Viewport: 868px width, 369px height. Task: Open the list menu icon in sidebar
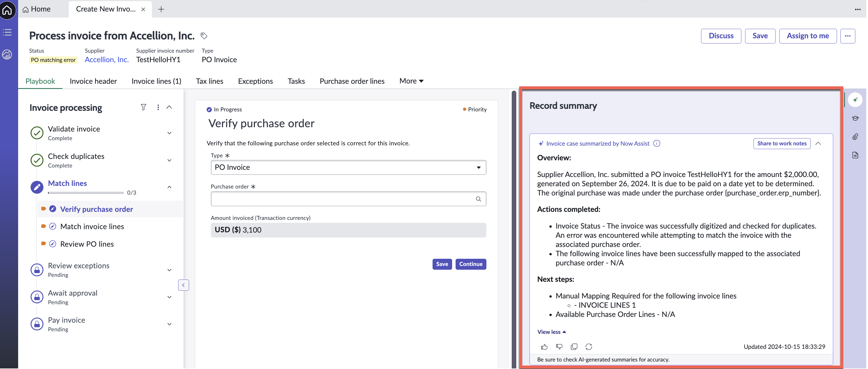coord(7,32)
